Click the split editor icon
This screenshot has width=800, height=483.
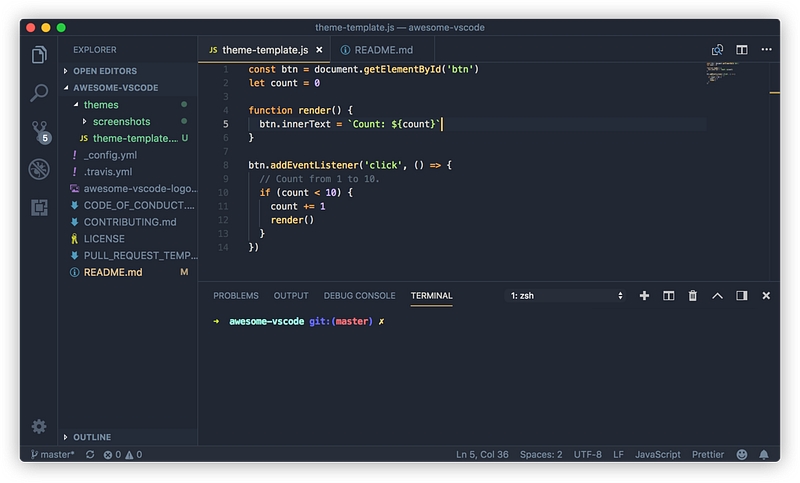point(742,49)
